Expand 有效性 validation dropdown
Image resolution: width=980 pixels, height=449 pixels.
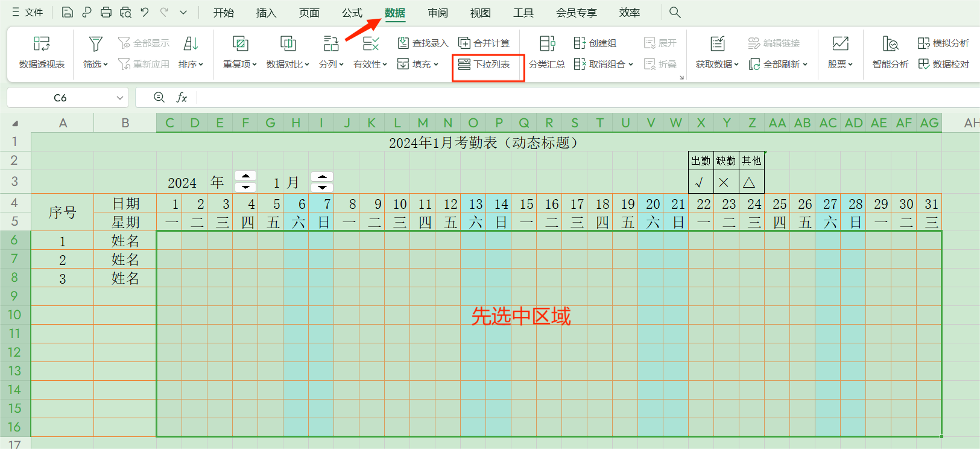[385, 65]
